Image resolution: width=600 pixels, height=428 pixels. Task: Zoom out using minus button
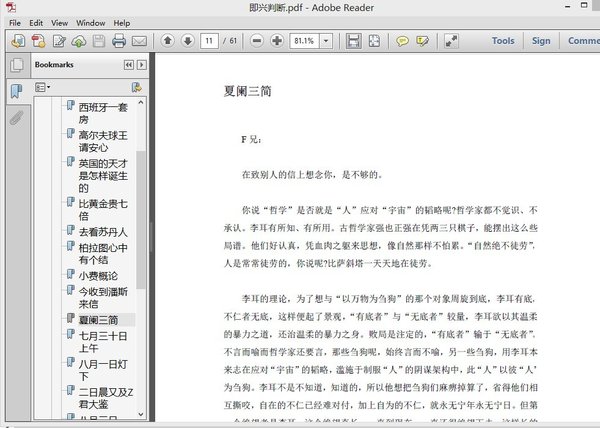tap(257, 40)
